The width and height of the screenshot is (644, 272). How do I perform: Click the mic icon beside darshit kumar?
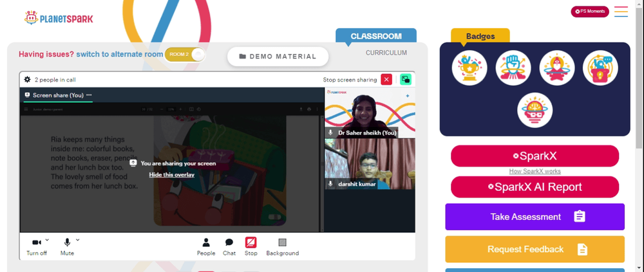click(x=330, y=184)
